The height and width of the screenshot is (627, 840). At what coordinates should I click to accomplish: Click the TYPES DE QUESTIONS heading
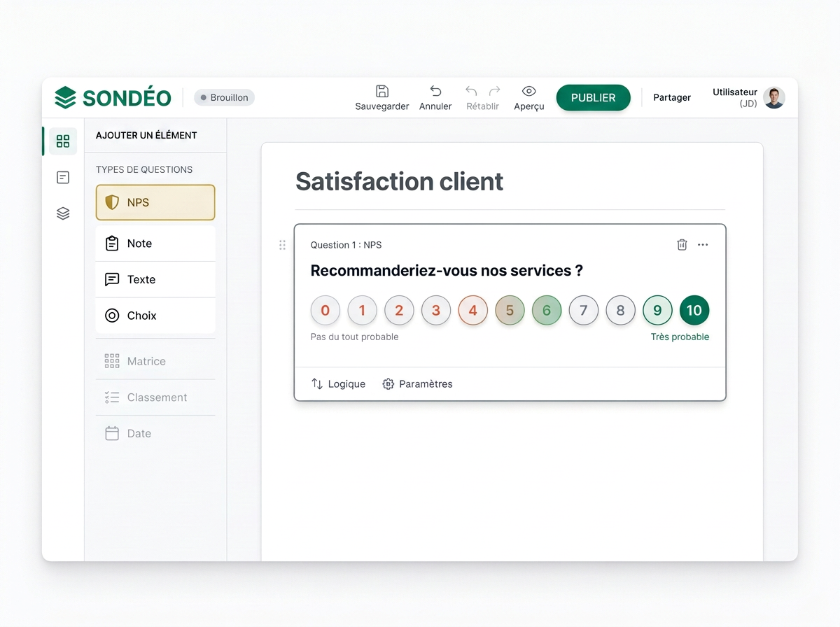[x=144, y=169]
